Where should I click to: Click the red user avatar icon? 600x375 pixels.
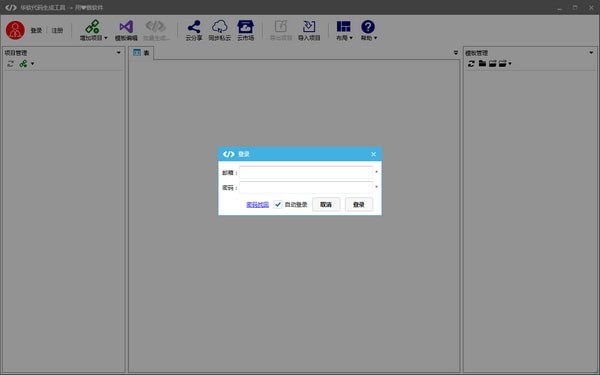pos(15,30)
